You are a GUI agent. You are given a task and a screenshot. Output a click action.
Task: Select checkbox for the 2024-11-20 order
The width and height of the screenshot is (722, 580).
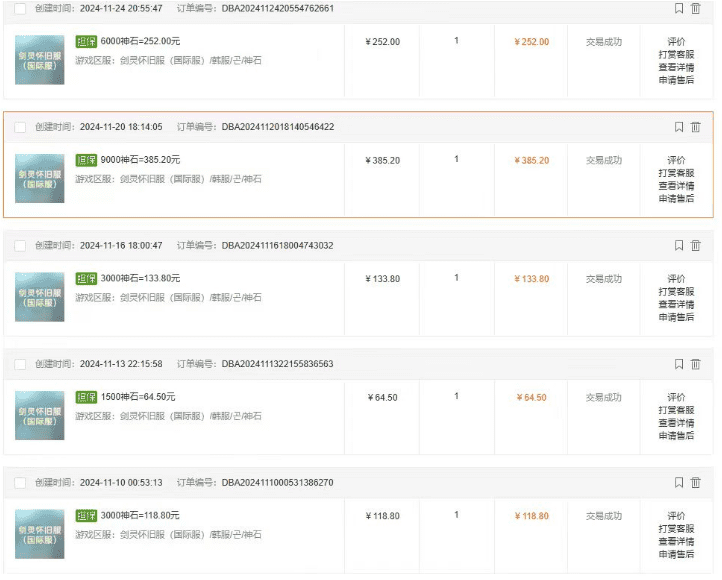(x=20, y=128)
